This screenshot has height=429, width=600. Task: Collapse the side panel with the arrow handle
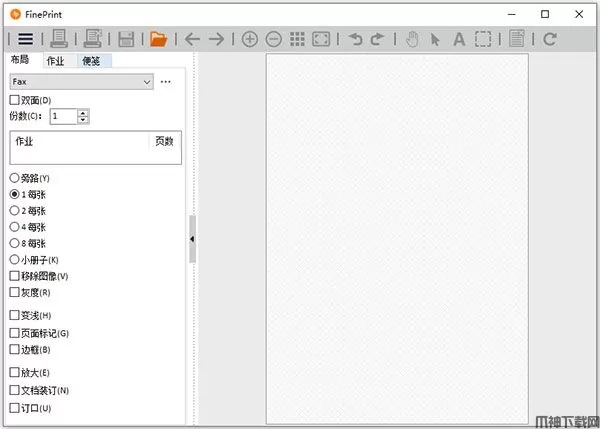192,239
